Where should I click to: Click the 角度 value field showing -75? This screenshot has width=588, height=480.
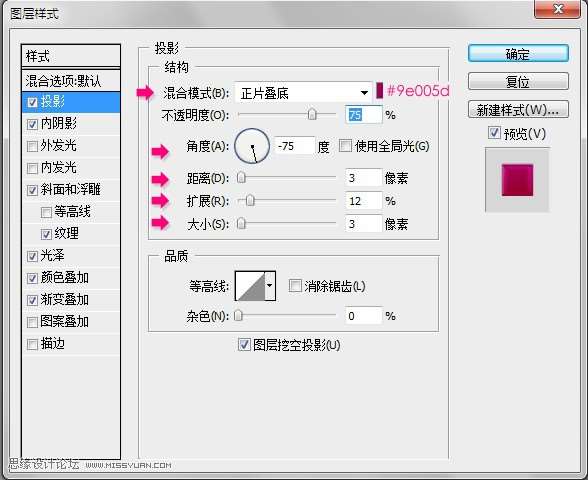pos(295,146)
